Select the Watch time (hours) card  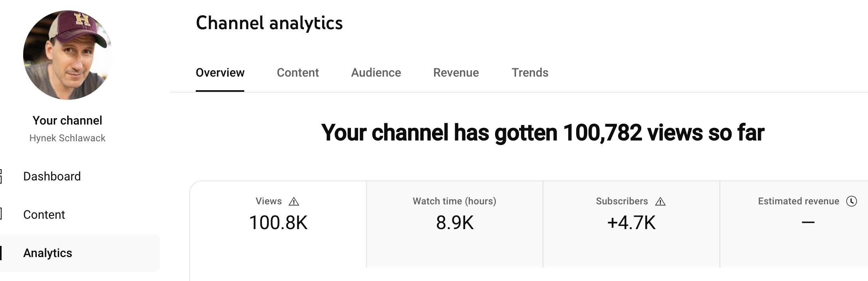[x=455, y=224]
